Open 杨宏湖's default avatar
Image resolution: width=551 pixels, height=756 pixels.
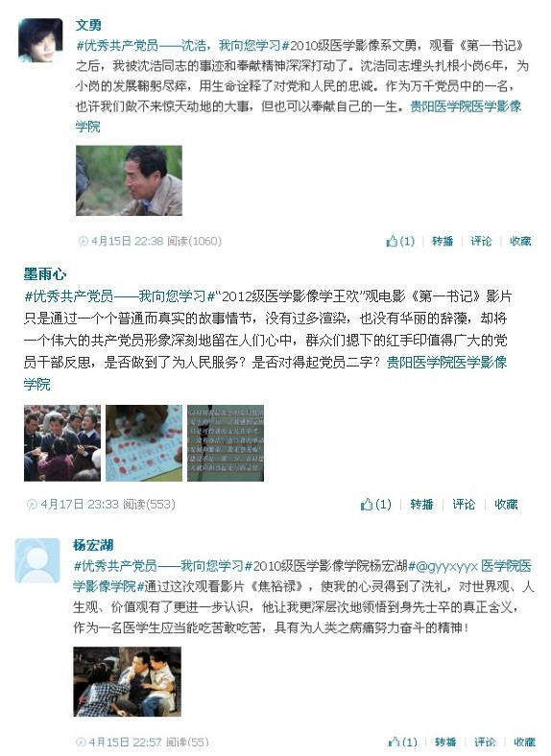pyautogui.click(x=37, y=560)
